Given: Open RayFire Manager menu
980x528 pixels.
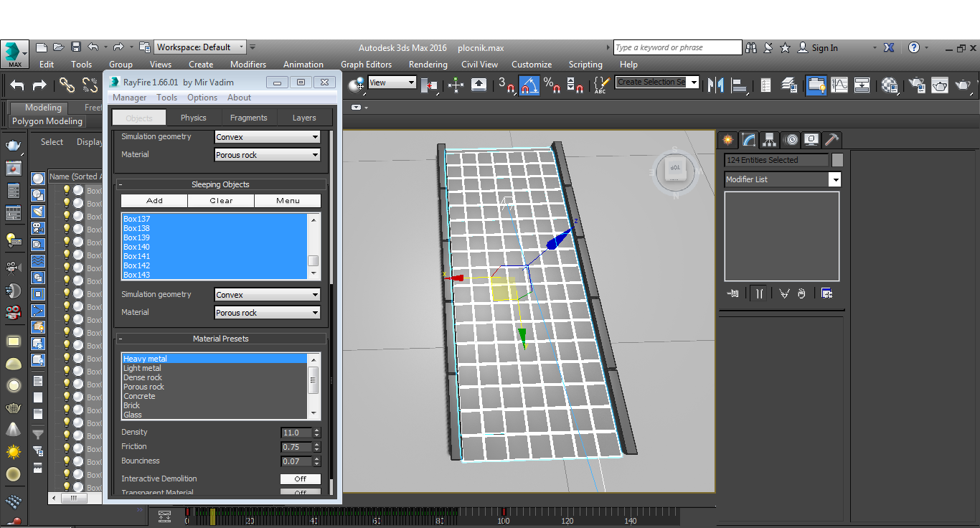Looking at the screenshot, I should (x=129, y=98).
